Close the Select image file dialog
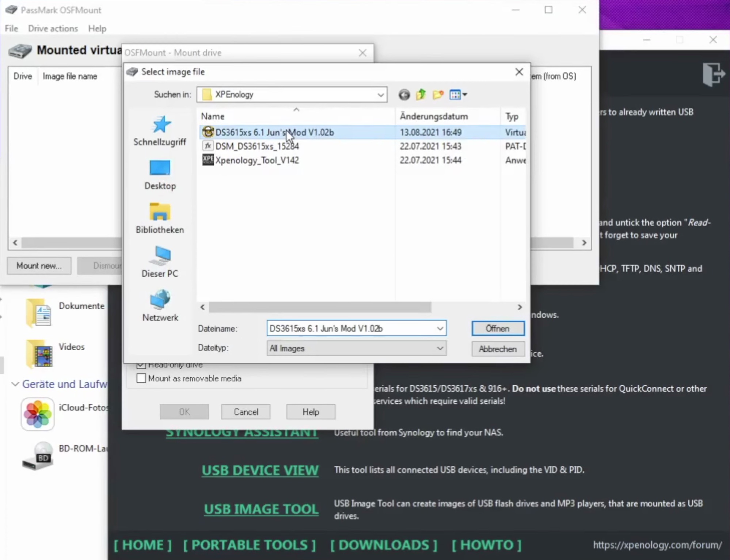This screenshot has width=730, height=560. click(x=519, y=72)
